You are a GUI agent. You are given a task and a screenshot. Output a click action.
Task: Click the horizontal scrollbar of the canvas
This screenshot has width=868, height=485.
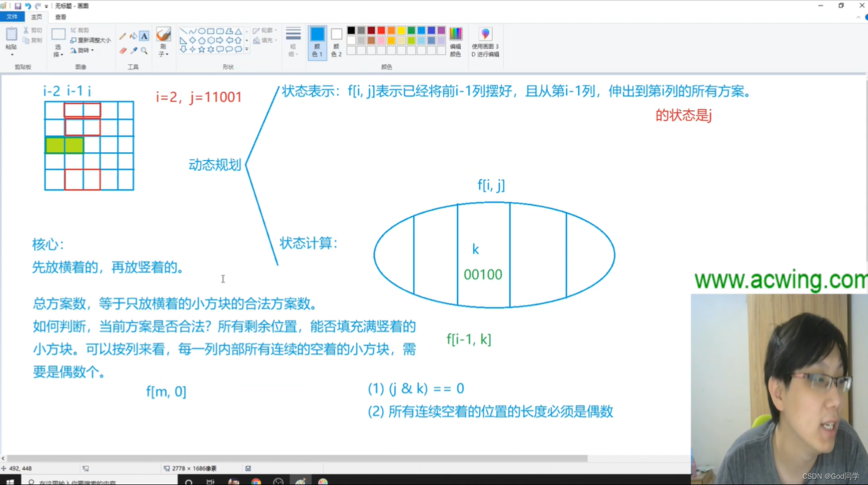click(297, 458)
